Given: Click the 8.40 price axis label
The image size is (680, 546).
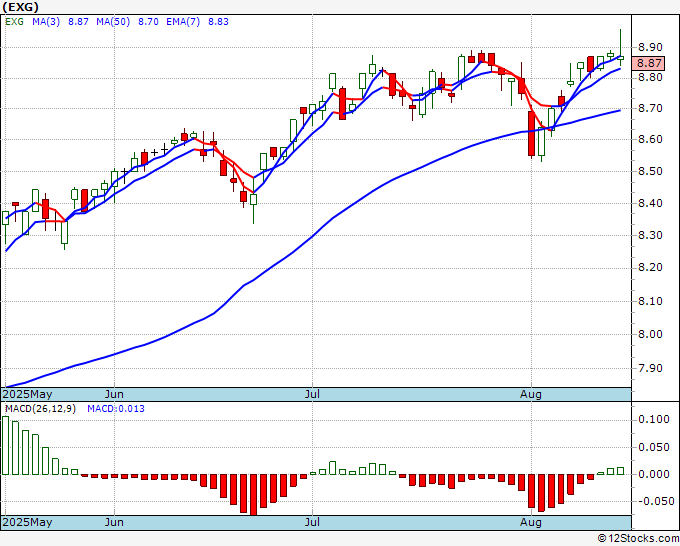Looking at the screenshot, I should click(x=651, y=203).
